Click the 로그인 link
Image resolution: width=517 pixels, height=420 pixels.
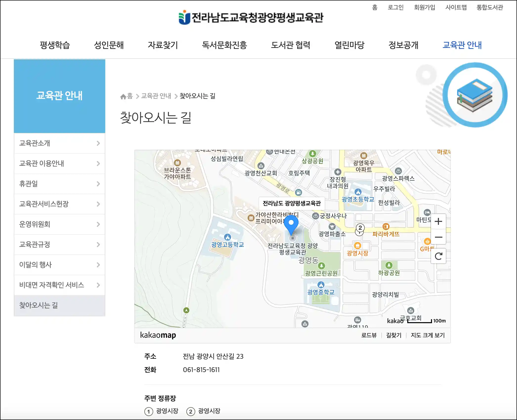(395, 7)
